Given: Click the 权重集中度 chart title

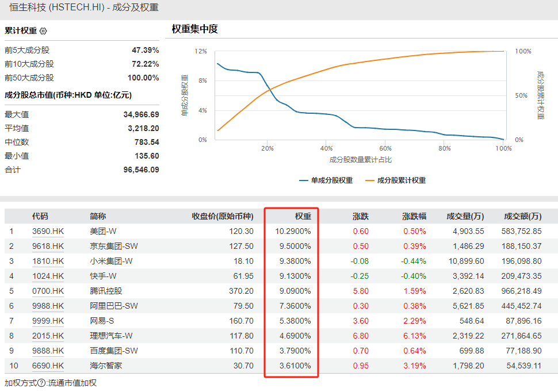Looking at the screenshot, I should click(x=194, y=29).
